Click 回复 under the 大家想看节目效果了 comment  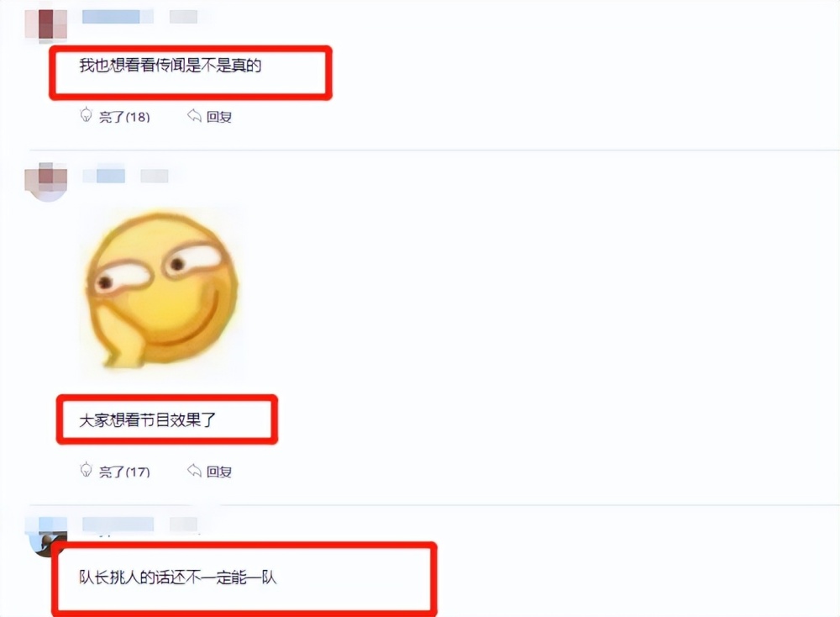tap(219, 472)
